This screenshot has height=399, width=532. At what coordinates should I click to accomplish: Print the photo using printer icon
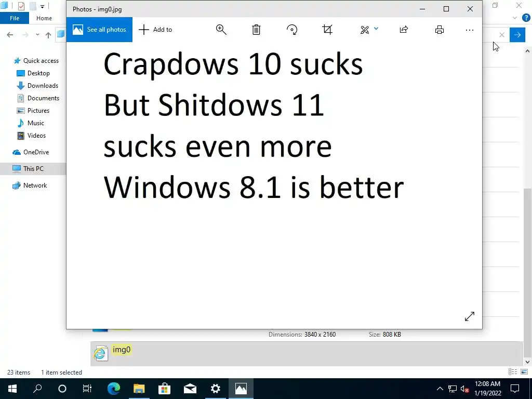pos(440,30)
